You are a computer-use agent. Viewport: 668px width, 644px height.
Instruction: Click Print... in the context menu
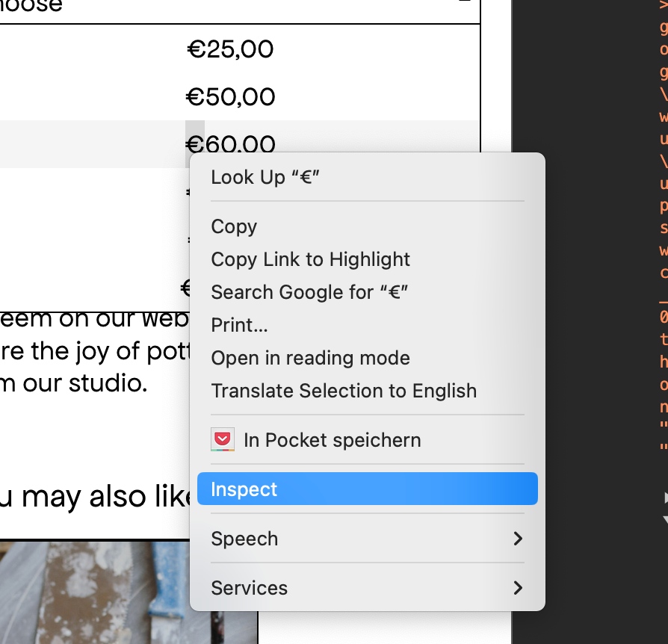[x=239, y=325]
